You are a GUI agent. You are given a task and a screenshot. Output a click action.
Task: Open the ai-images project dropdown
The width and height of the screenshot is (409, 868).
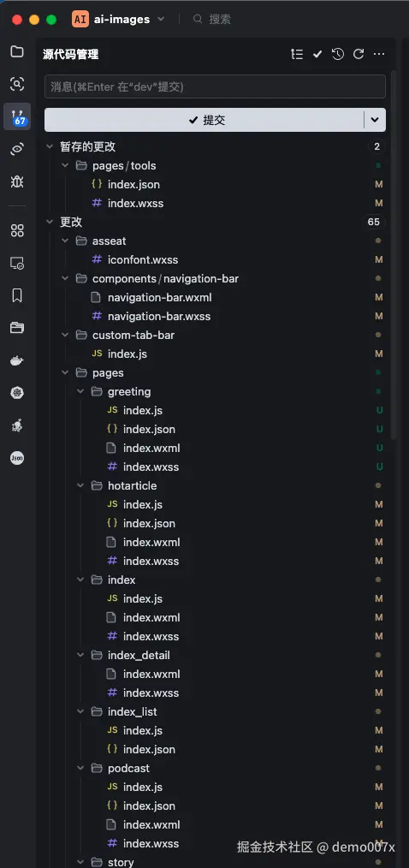(x=119, y=19)
